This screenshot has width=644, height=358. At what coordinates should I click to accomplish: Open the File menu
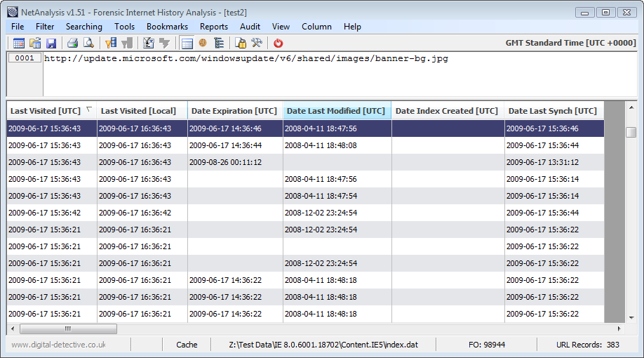pyautogui.click(x=18, y=27)
